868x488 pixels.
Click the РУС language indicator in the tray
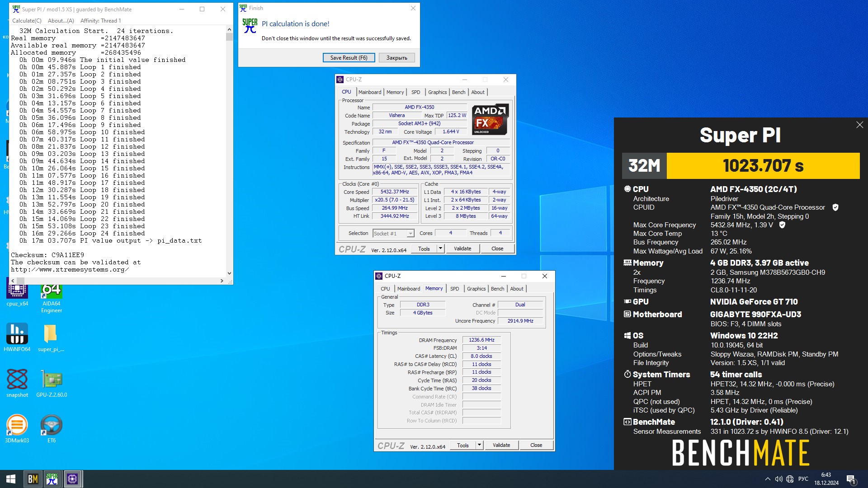(803, 479)
